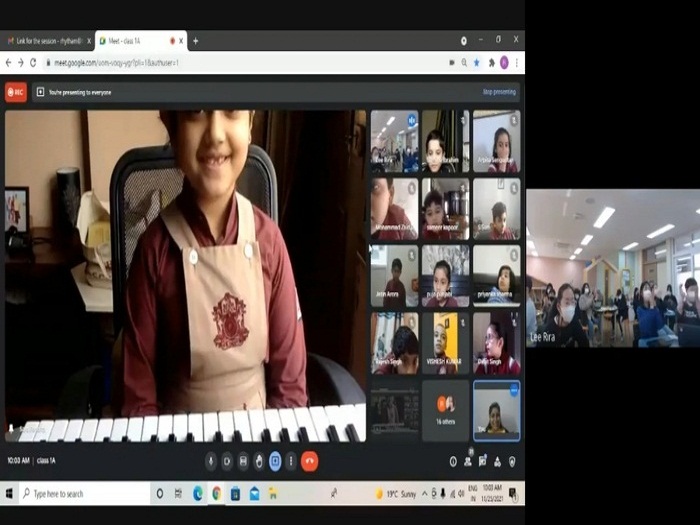Open Task View on the taskbar
This screenshot has height=525, width=700.
(178, 493)
